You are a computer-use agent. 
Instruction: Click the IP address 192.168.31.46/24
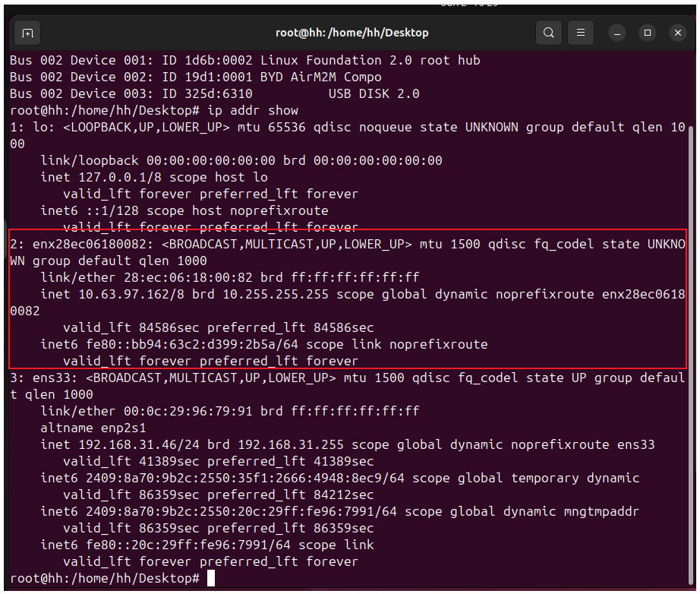tap(139, 445)
